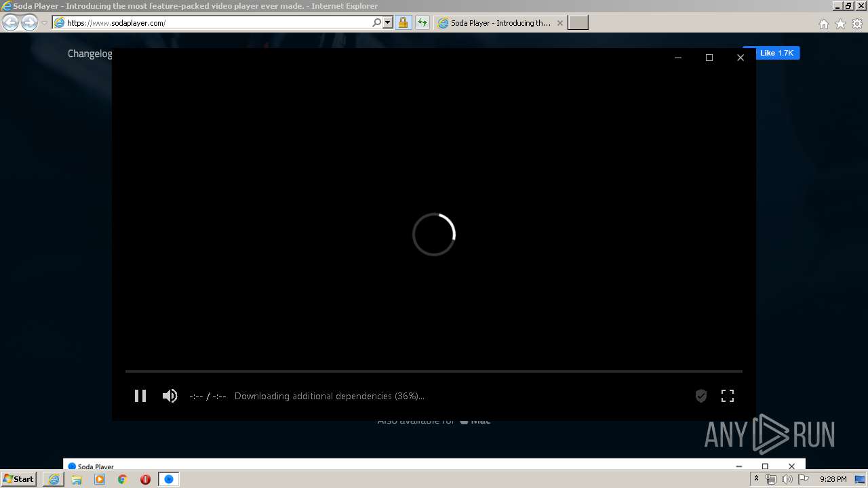
Task: Go to Internet Explorer home page
Action: tap(823, 24)
